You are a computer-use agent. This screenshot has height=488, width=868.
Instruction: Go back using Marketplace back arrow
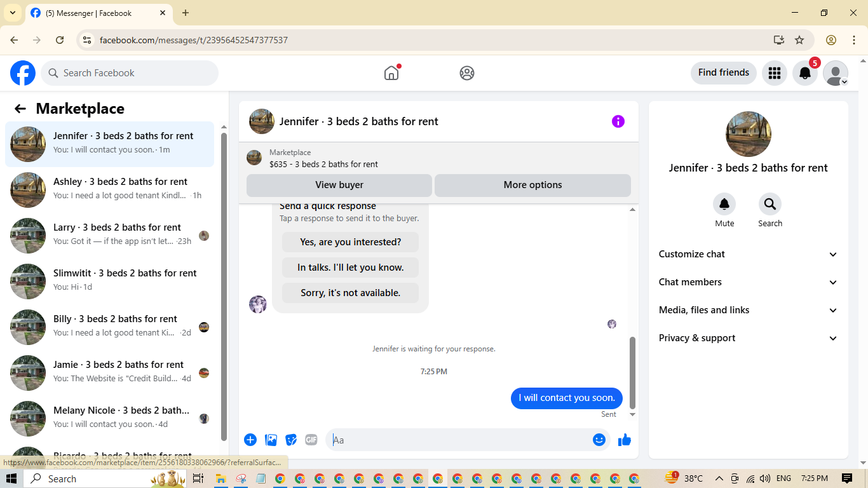[20, 109]
